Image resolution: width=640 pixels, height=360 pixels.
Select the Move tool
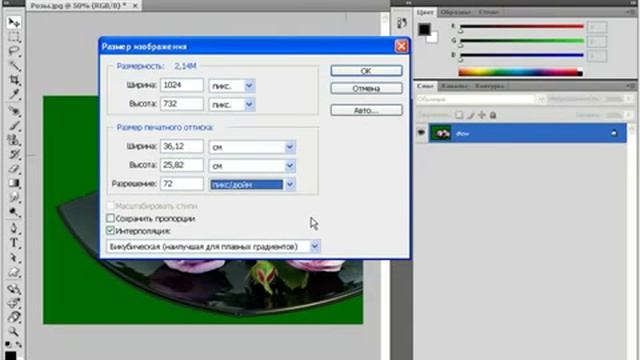[x=13, y=22]
